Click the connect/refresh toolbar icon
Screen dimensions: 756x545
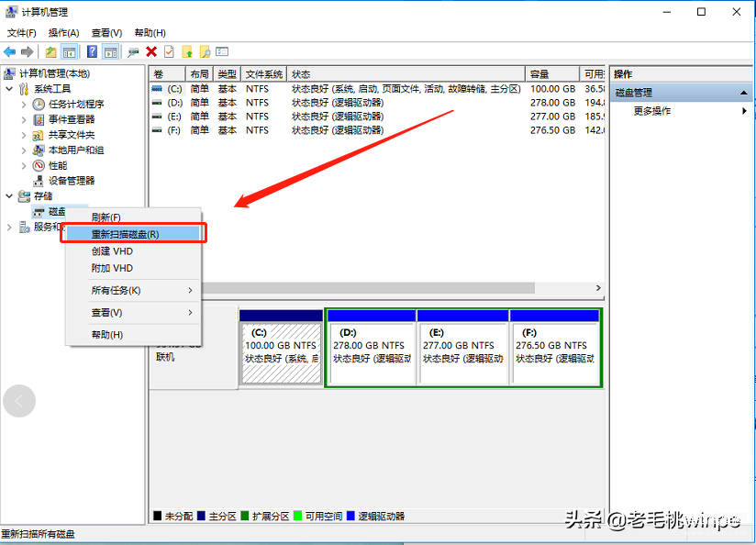(133, 51)
